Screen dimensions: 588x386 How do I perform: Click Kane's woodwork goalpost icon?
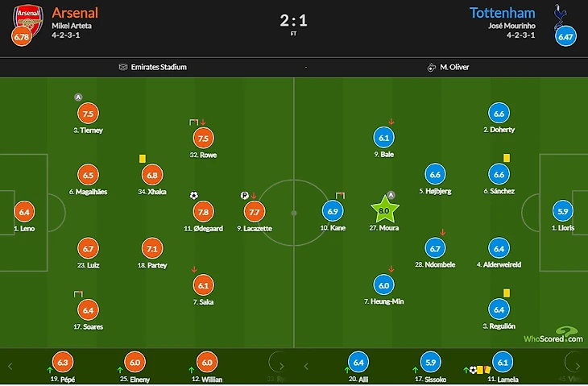[x=340, y=195]
